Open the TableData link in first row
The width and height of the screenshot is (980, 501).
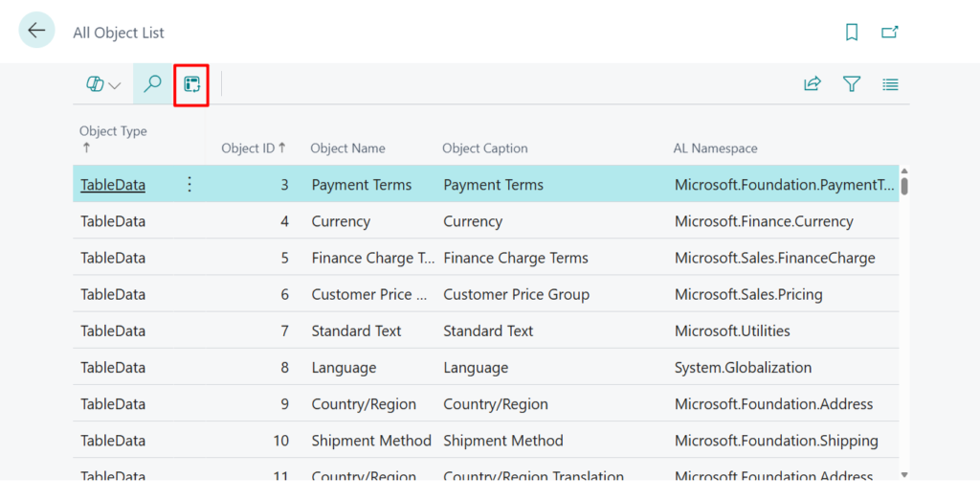pos(113,185)
